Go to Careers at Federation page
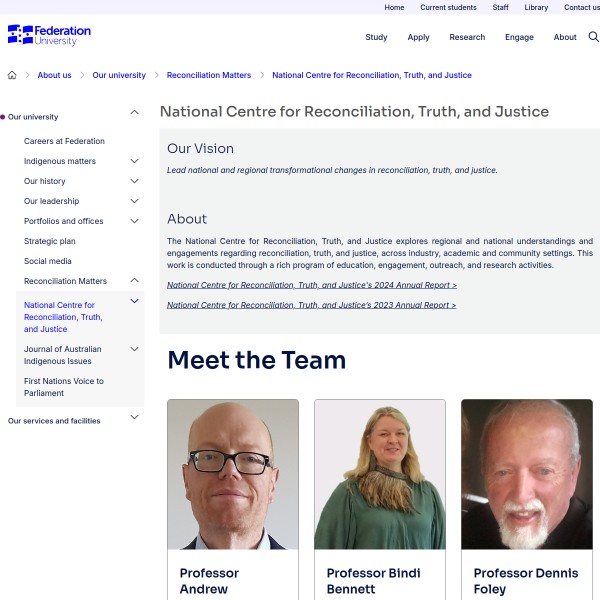This screenshot has height=600, width=600. 64,141
